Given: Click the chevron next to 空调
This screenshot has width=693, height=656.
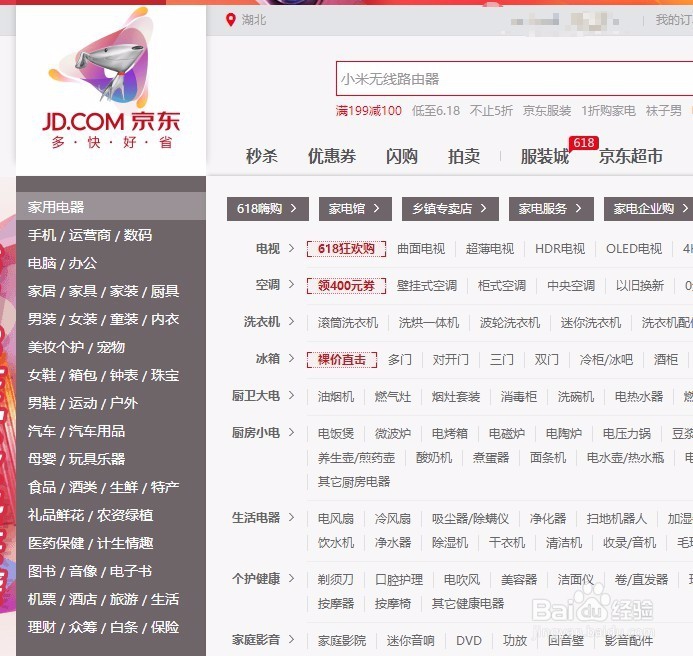Looking at the screenshot, I should [x=291, y=285].
